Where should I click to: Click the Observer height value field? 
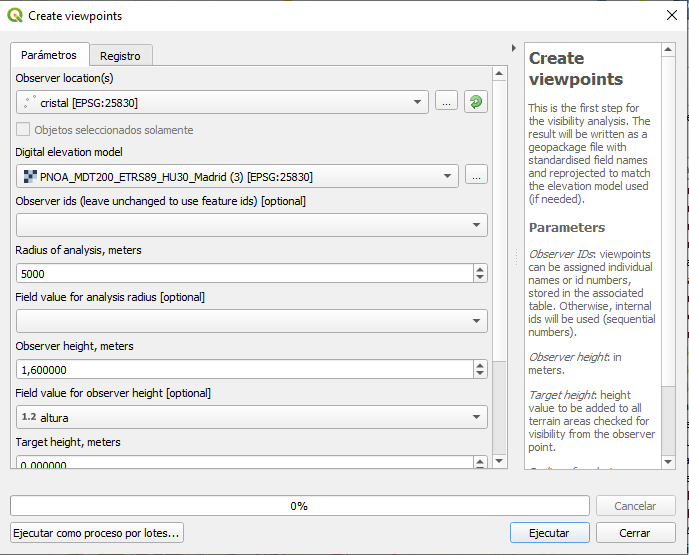[243, 369]
